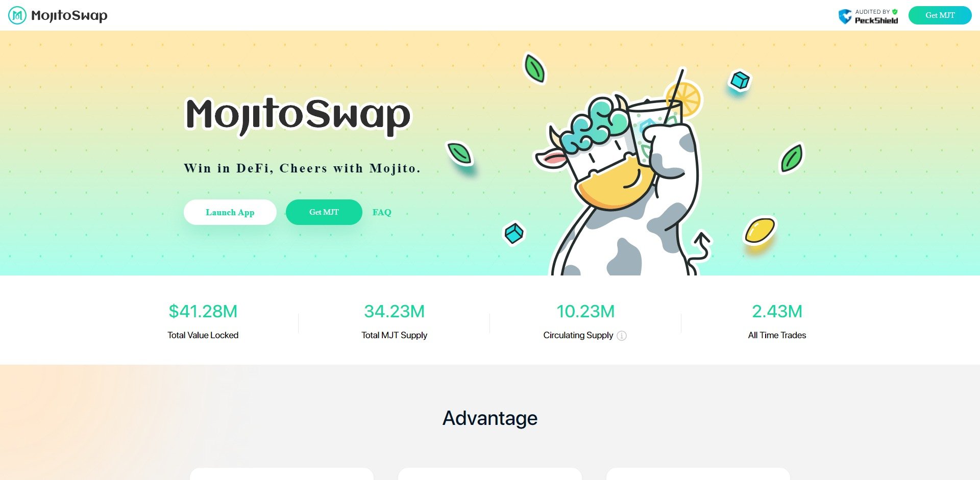This screenshot has width=980, height=480.
Task: Click the mint leaf right of the cow
Action: (x=792, y=158)
